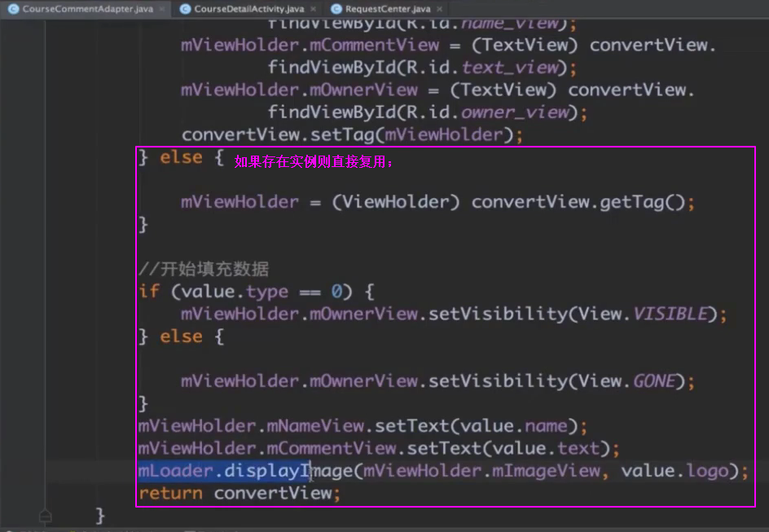
Task: Click the View.GONE constant
Action: [x=627, y=381]
